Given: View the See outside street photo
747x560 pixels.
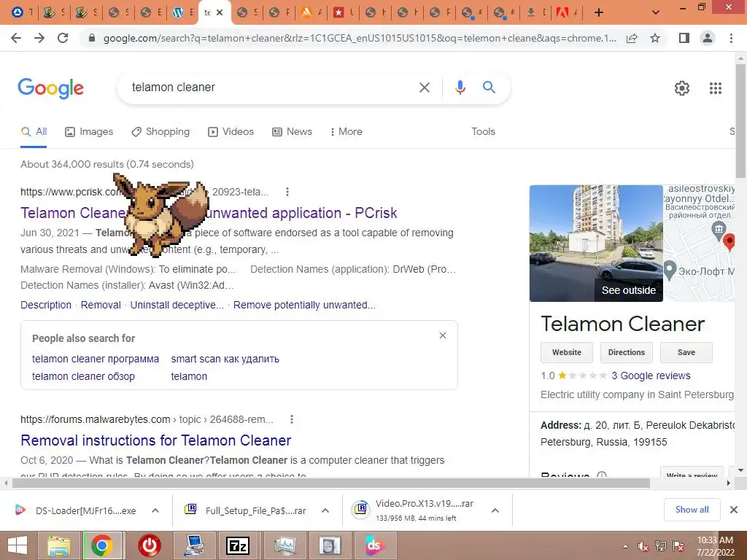Looking at the screenshot, I should (596, 244).
